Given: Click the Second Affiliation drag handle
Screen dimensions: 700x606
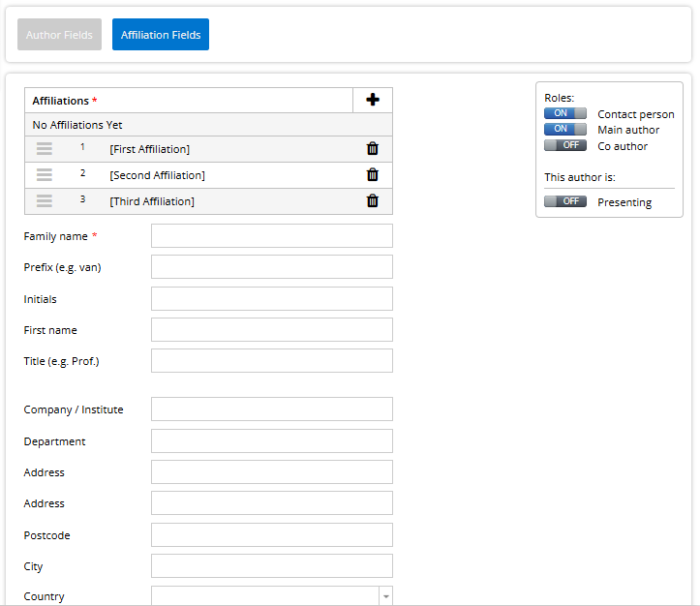Looking at the screenshot, I should point(45,174).
